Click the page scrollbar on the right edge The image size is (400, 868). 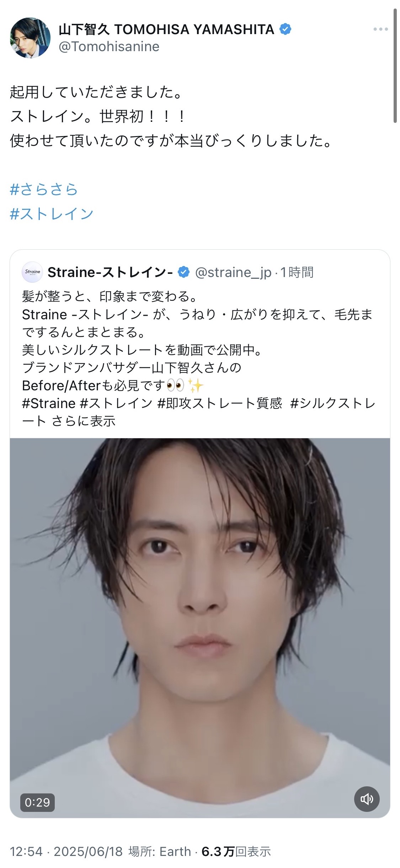395,66
